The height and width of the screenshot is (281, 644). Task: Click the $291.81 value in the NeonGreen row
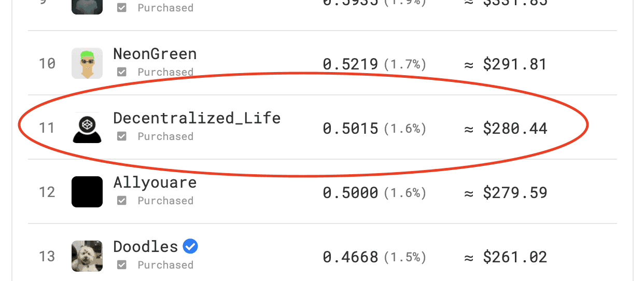pyautogui.click(x=515, y=64)
